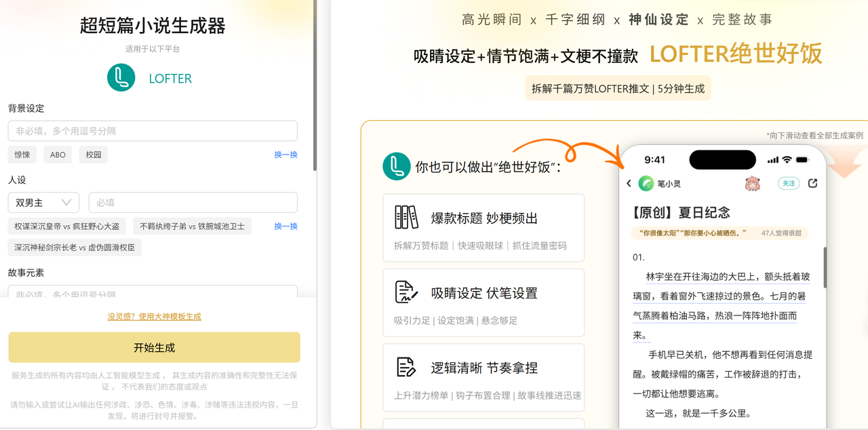The height and width of the screenshot is (430, 868).
Task: Tap the Wi-Fi icon in phone status bar
Action: (x=787, y=160)
